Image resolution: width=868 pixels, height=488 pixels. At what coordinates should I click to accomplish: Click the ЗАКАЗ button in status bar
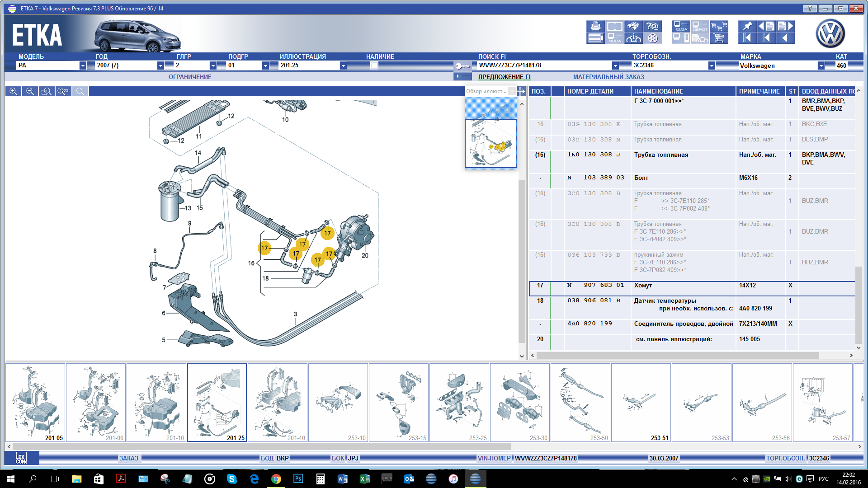pos(129,458)
